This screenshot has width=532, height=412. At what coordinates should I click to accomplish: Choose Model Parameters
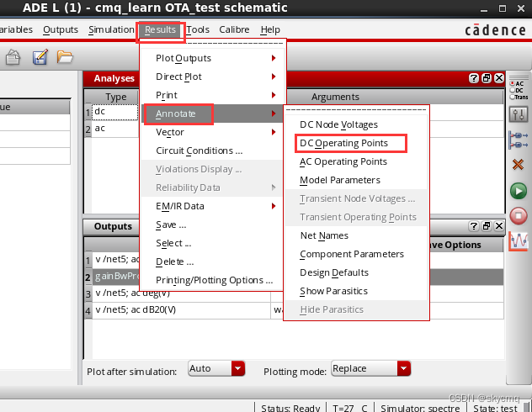click(x=356, y=180)
